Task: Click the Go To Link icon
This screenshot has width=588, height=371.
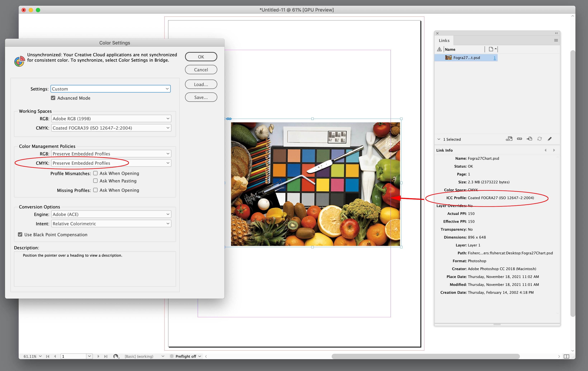Action: click(529, 139)
